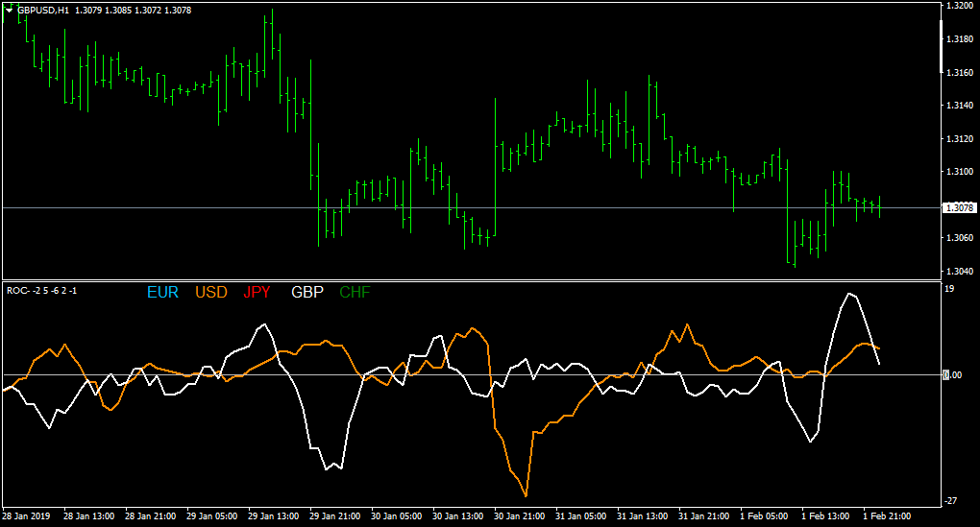Viewport: 980px width, 527px height.
Task: Click the 1.3180 price scale label
Action: (960, 38)
